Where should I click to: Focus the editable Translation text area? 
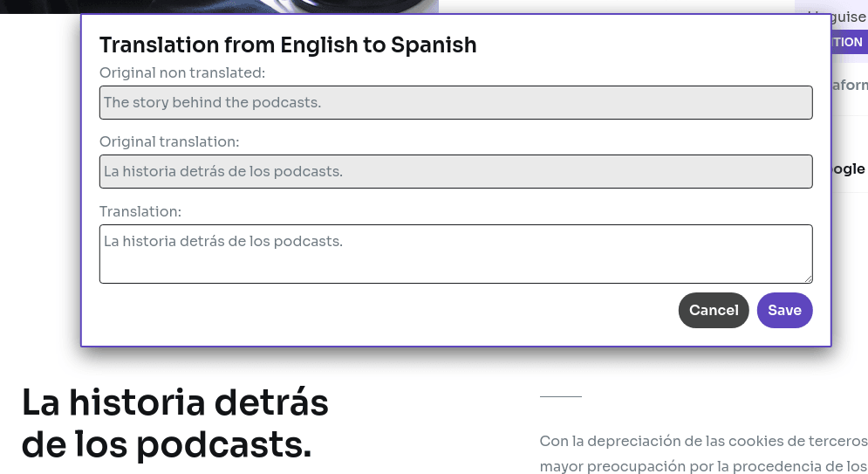pyautogui.click(x=455, y=253)
